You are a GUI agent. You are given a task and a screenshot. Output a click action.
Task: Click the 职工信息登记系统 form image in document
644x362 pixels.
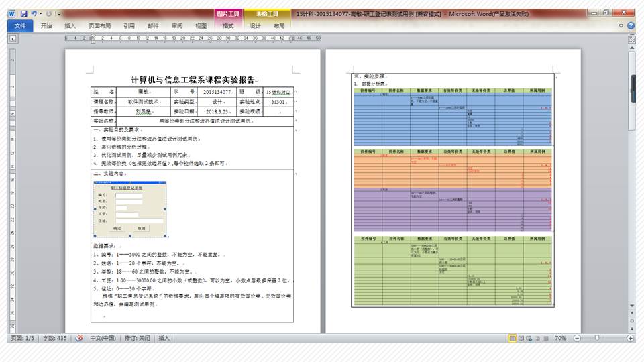click(x=130, y=210)
